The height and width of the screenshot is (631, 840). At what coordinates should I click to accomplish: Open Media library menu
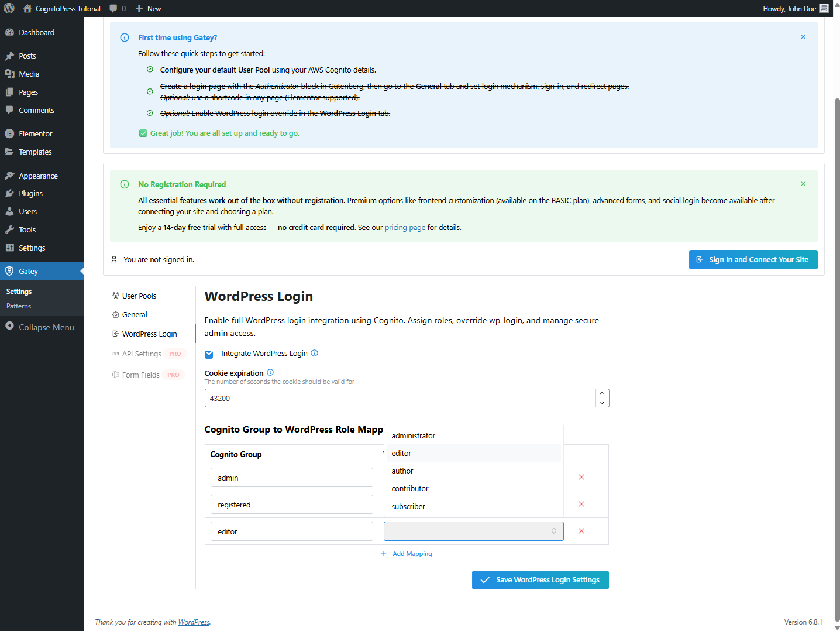point(42,74)
